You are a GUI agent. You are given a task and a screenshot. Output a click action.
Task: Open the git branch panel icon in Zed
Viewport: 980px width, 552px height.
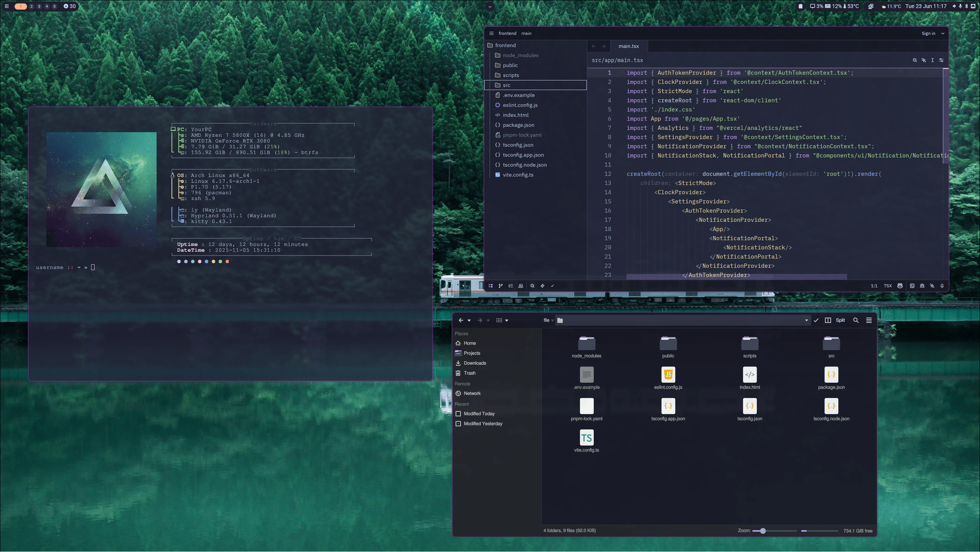click(x=501, y=286)
